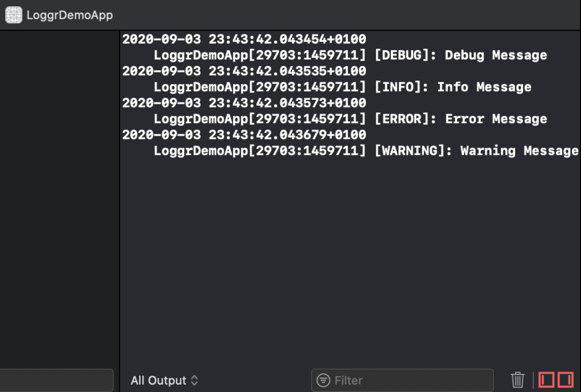Focus the console Filter text field

click(402, 380)
